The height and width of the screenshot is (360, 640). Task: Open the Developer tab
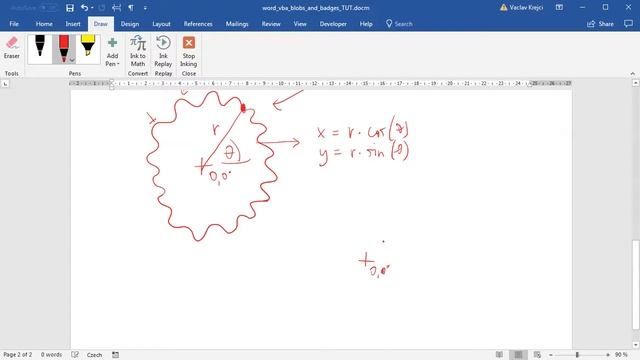333,24
